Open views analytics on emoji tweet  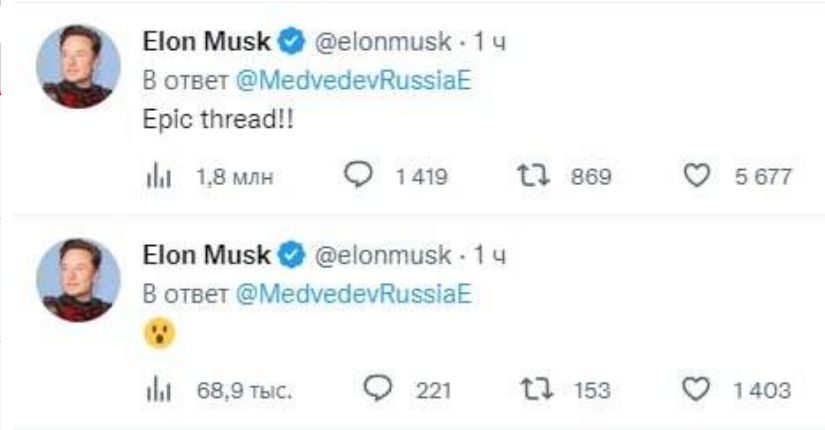click(x=159, y=389)
